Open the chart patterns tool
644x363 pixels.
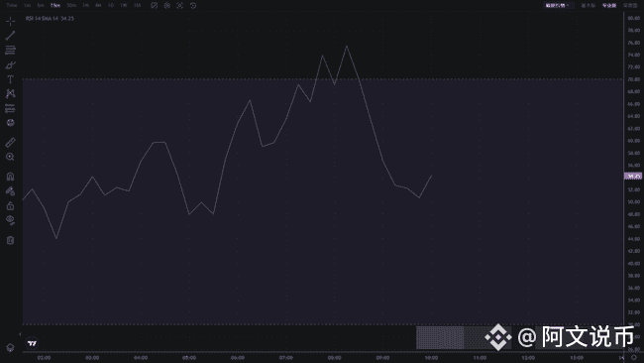pos(10,94)
